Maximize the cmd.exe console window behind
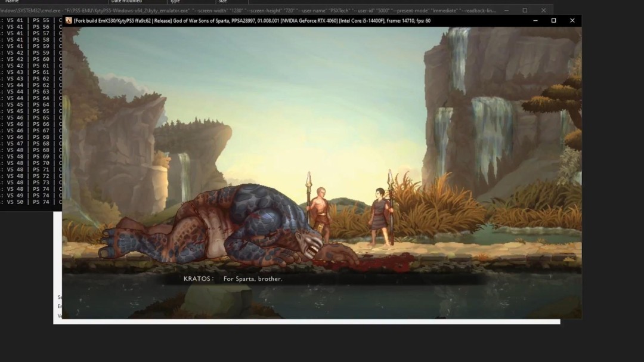The height and width of the screenshot is (362, 644). click(525, 10)
